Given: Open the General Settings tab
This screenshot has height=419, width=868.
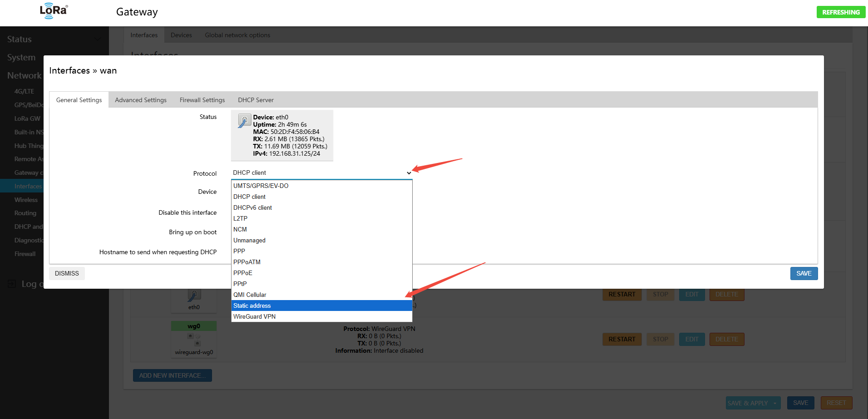Looking at the screenshot, I should pos(79,100).
